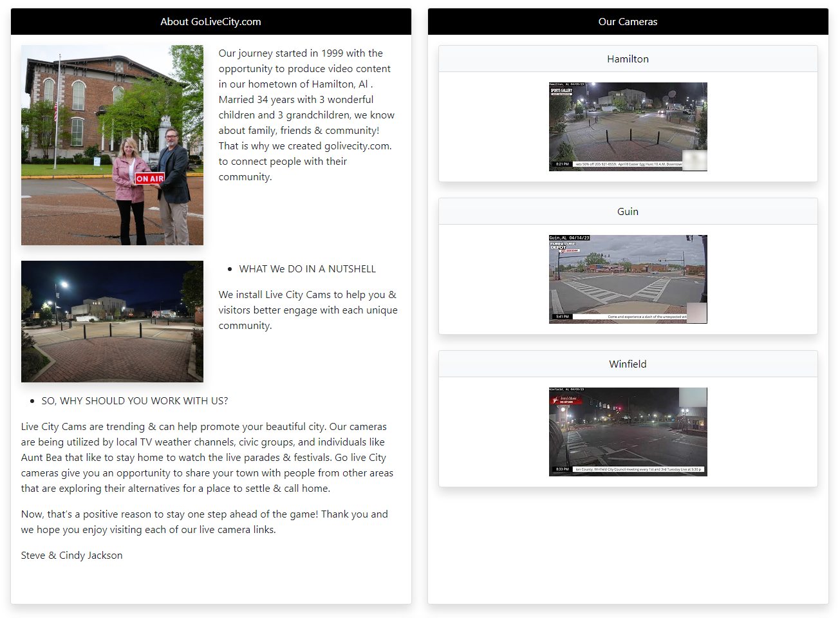Image resolution: width=840 pixels, height=618 pixels.
Task: Click the ON AIR sign in couple photo
Action: (150, 178)
